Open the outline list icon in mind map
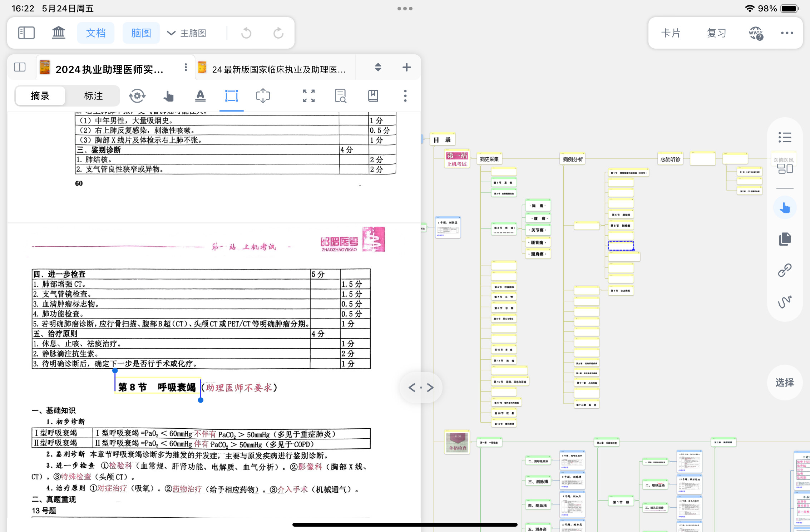 click(x=785, y=137)
